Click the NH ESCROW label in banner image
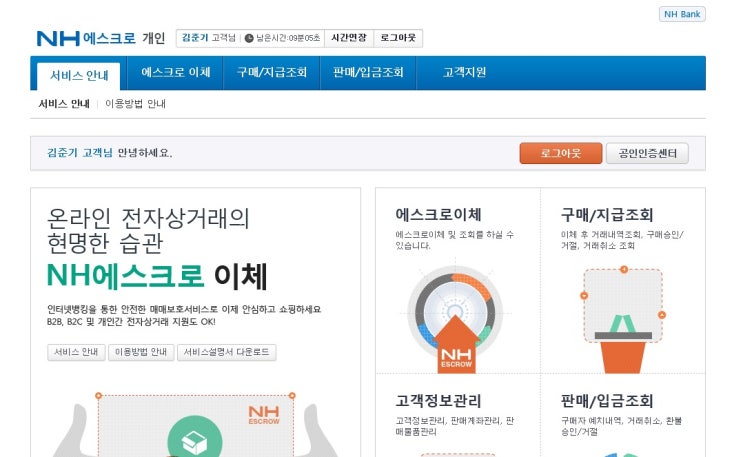 (264, 415)
